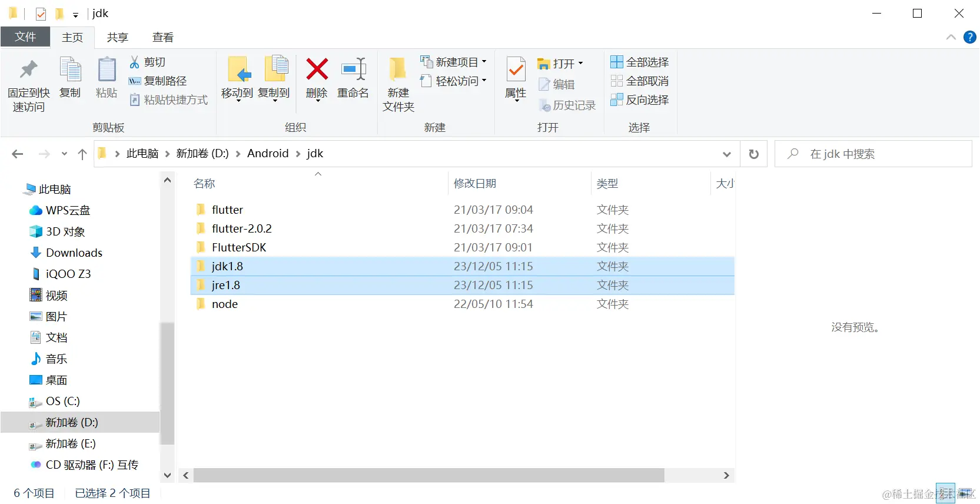Click Invert selection (反向选择)
980x504 pixels.
[640, 100]
